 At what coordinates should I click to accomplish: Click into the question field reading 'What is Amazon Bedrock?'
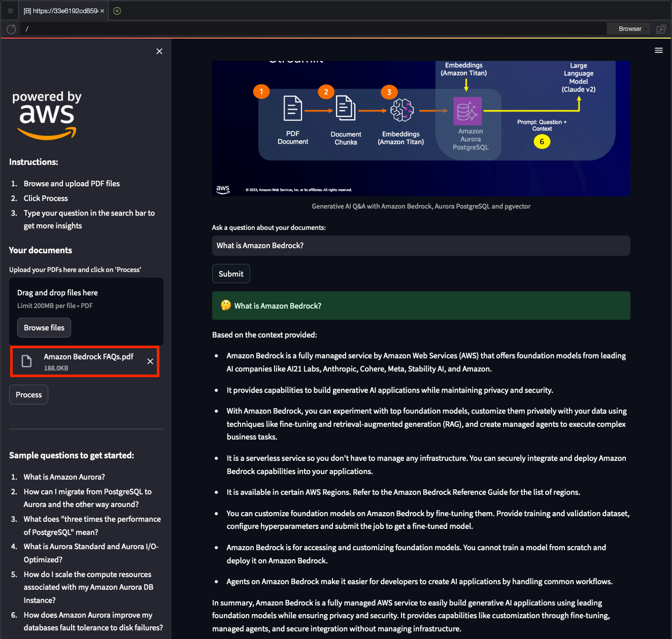coord(421,246)
